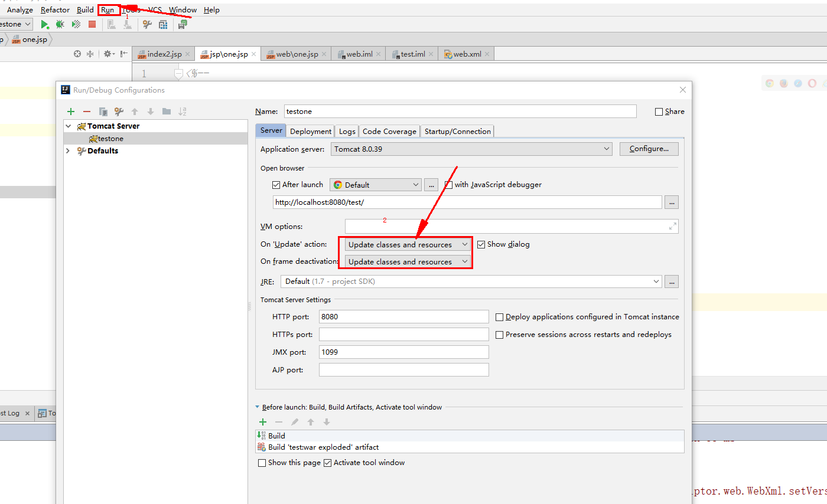Open the Analyze menu
827x504 pixels.
(20, 10)
